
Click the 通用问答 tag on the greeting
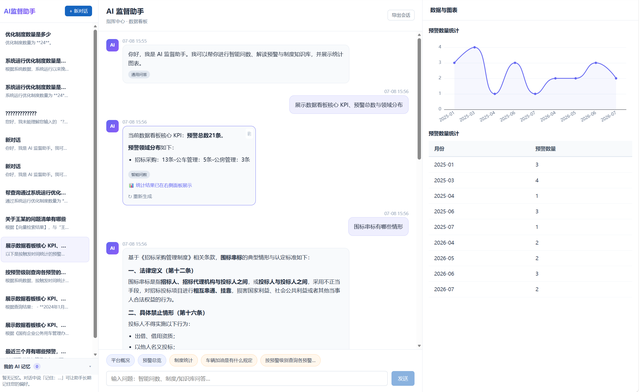point(139,75)
